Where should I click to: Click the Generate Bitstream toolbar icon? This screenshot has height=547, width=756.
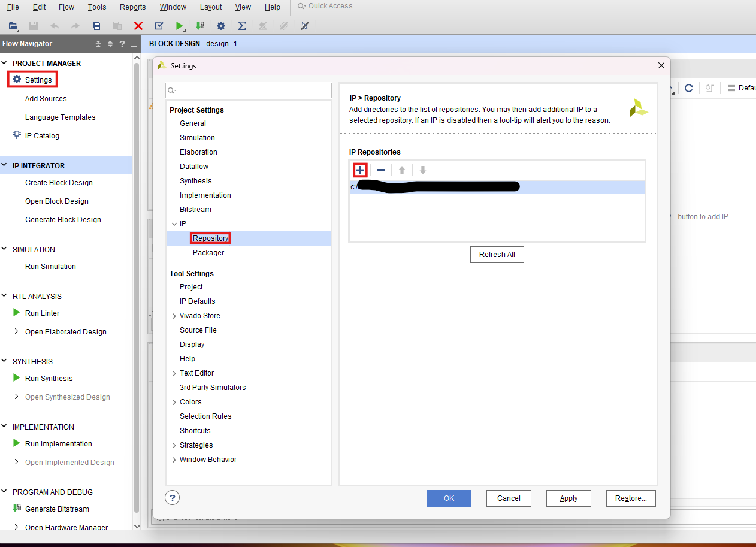pyautogui.click(x=201, y=26)
